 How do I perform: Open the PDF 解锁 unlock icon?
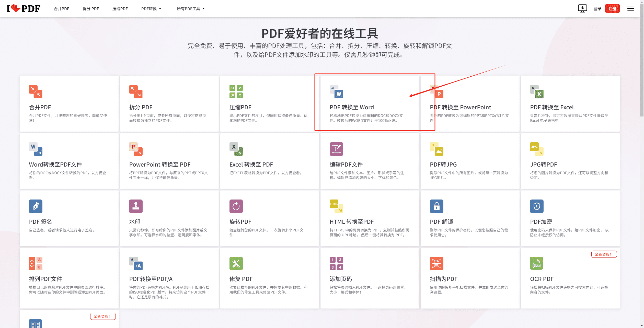(x=436, y=206)
